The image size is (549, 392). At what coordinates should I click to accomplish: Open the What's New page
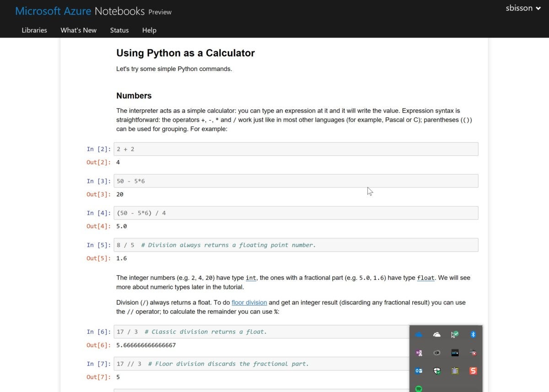point(79,30)
